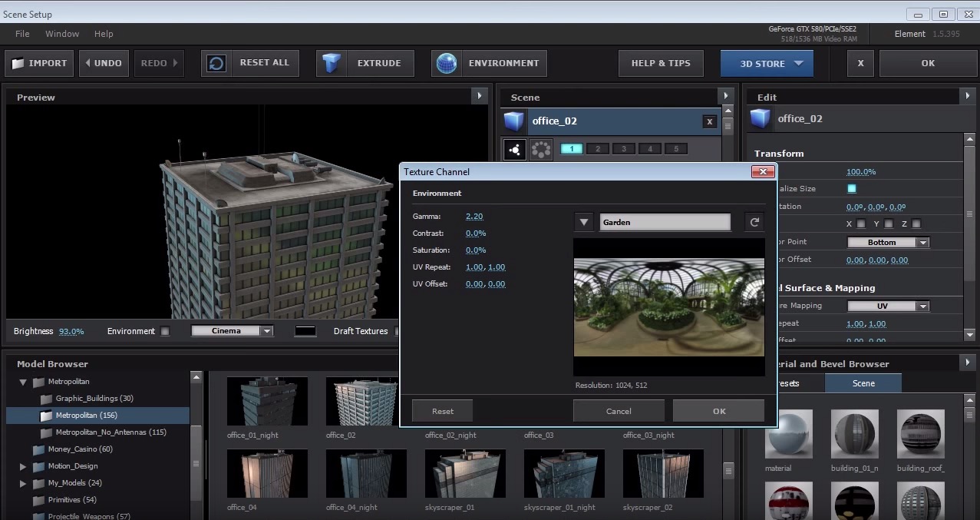
Task: Switch to the Scene tab in Material Browser
Action: tap(863, 383)
